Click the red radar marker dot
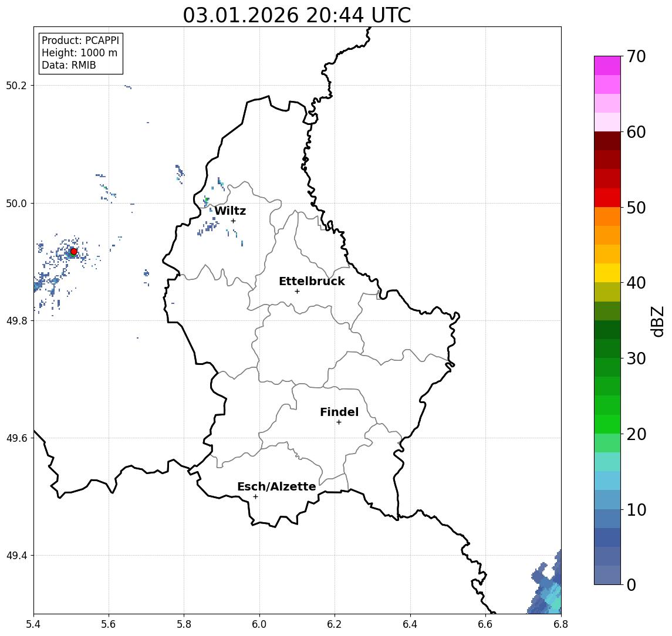The height and width of the screenshot is (636, 672). [x=74, y=252]
